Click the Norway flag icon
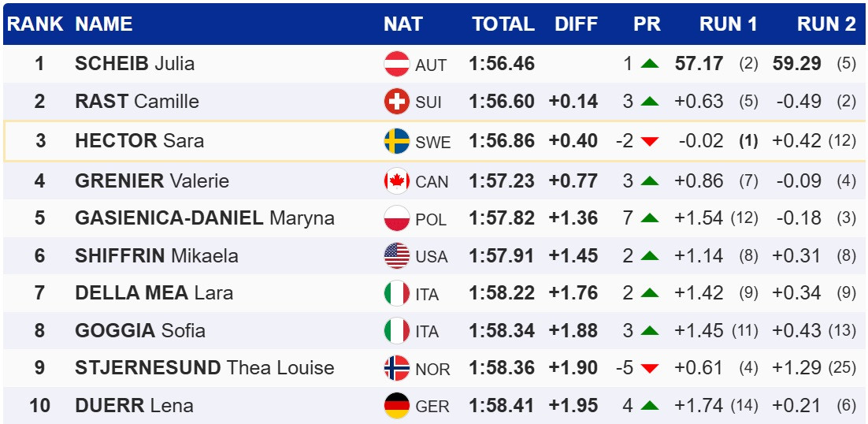Image resolution: width=868 pixels, height=424 pixels. [397, 368]
